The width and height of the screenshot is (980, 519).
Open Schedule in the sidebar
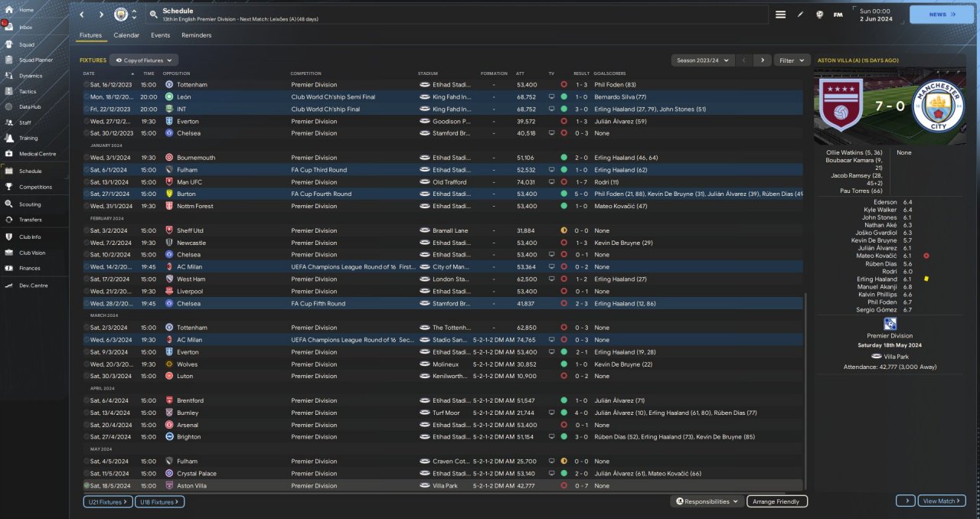pos(31,171)
